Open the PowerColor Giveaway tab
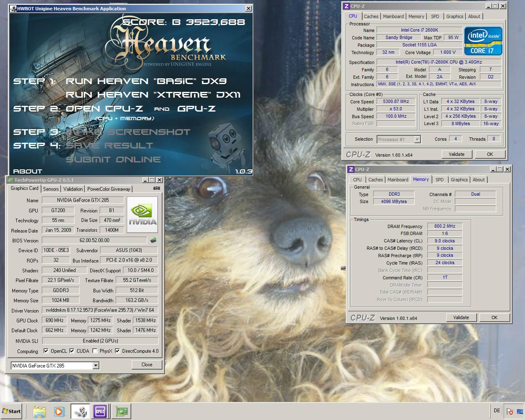 coord(109,189)
